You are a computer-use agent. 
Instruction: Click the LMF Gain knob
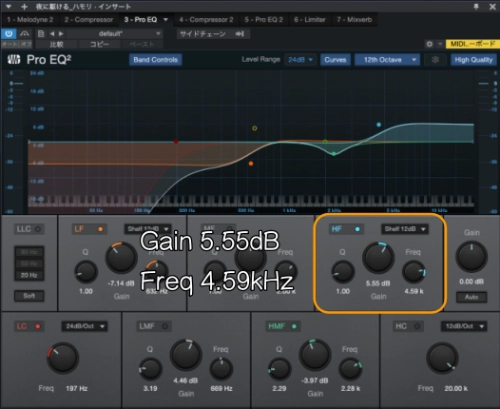186,355
